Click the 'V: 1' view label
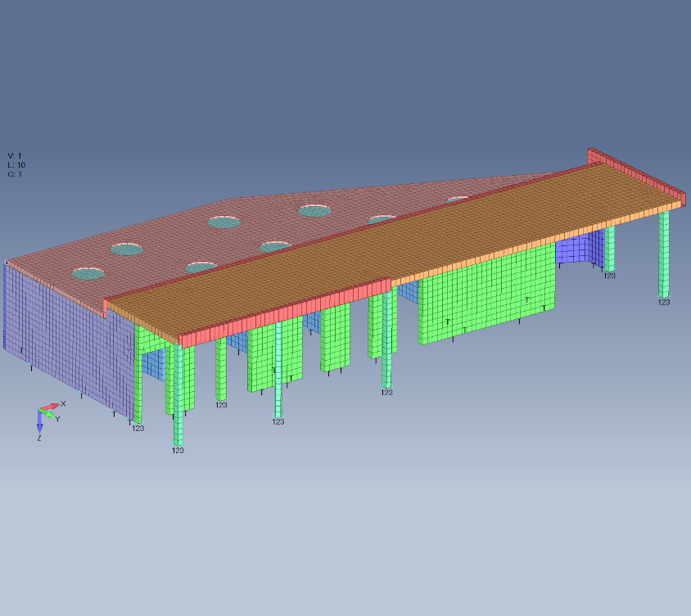691x616 pixels. (15, 155)
